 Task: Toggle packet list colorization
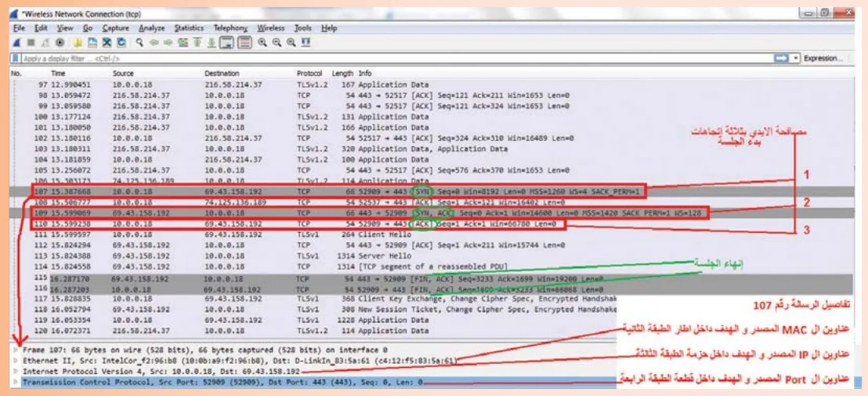point(244,42)
